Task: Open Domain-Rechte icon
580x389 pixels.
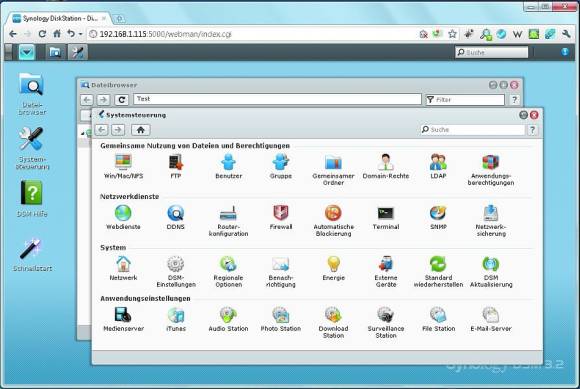Action: tap(386, 166)
